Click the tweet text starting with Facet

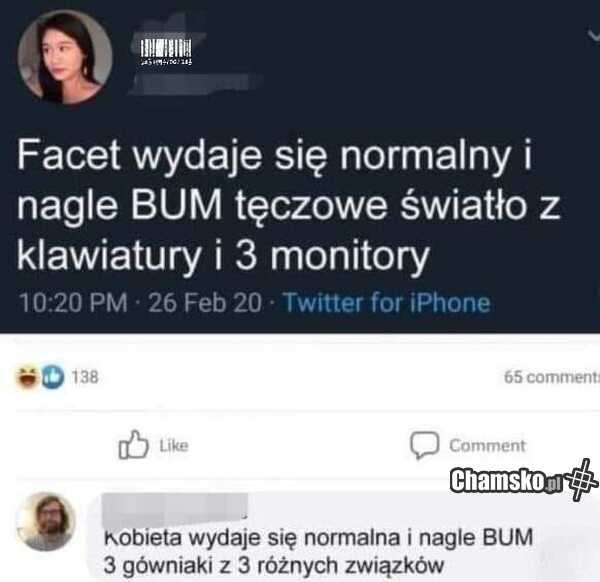[x=289, y=205]
